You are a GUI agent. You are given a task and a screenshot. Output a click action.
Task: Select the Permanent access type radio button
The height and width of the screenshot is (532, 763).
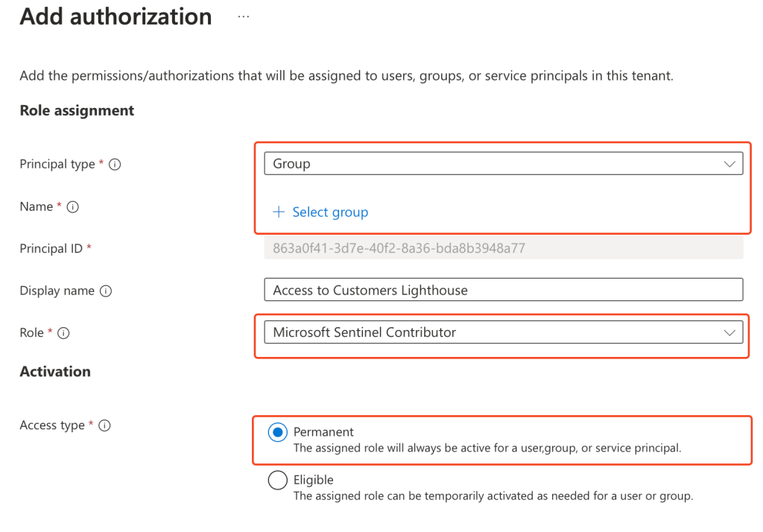277,432
